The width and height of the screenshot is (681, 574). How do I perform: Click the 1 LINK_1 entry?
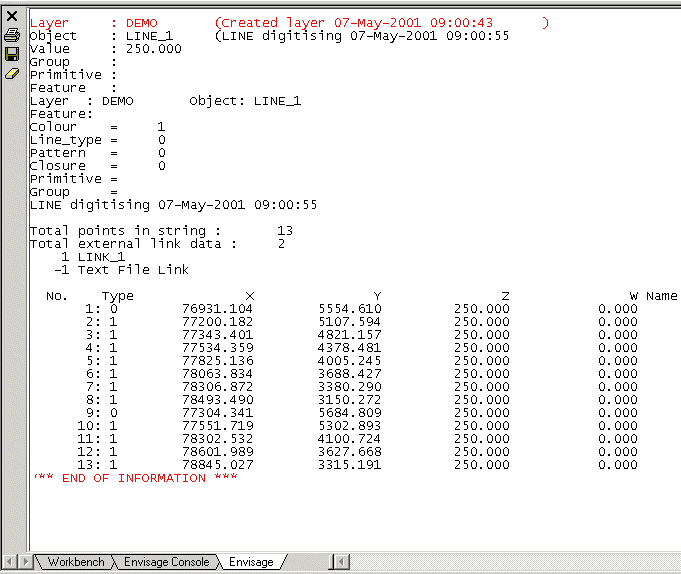(93, 257)
